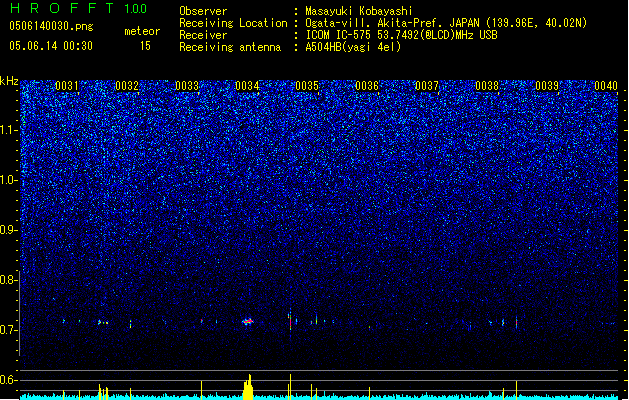Viewport: 629px width, 400px height.
Task: Click the 'Observer' field label
Action: pos(203,11)
